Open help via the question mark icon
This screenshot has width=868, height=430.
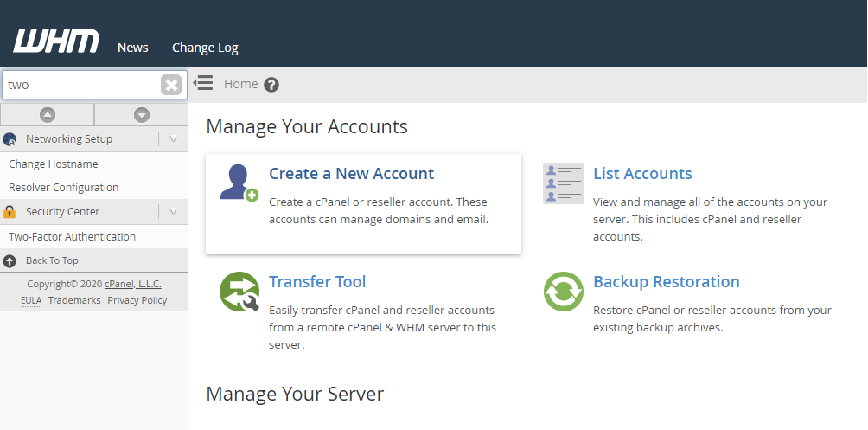(271, 85)
